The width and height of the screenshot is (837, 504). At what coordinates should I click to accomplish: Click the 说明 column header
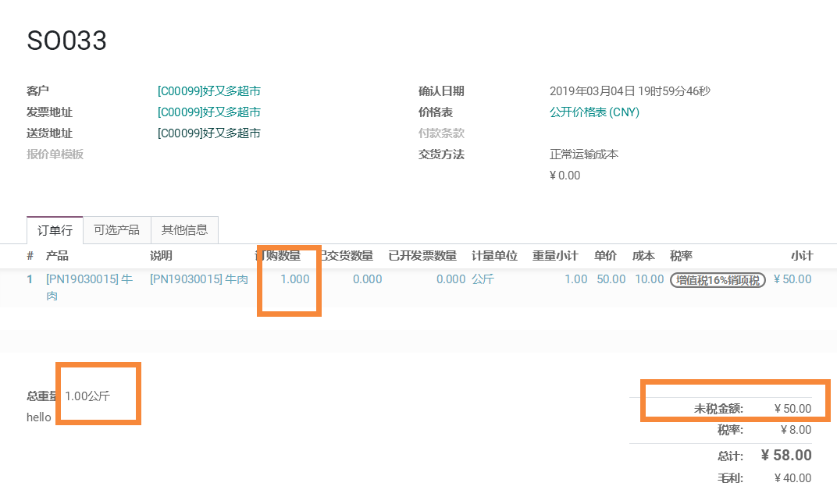point(161,256)
